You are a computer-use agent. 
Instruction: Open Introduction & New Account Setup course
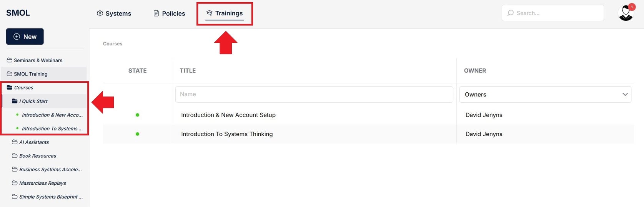(x=228, y=115)
